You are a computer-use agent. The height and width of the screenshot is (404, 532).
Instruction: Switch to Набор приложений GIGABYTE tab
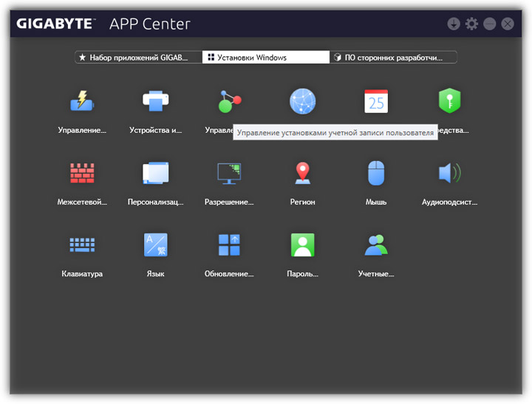pyautogui.click(x=138, y=58)
